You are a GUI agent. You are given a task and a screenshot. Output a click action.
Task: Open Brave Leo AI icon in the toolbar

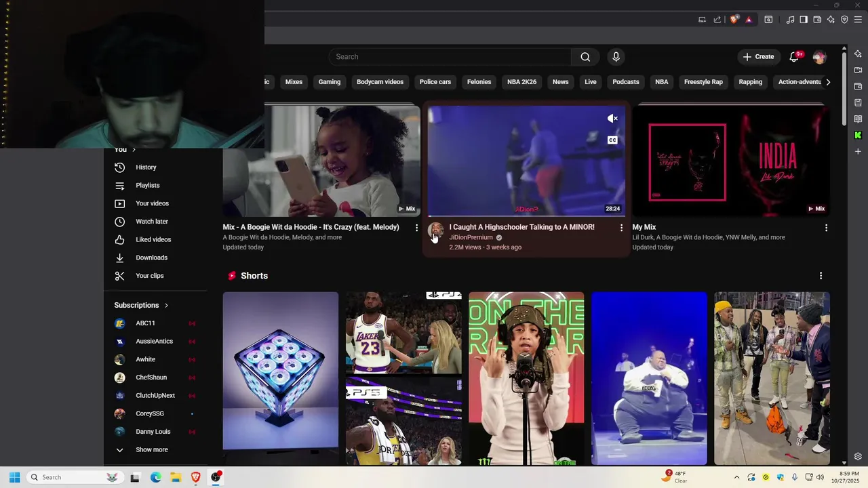tap(831, 20)
